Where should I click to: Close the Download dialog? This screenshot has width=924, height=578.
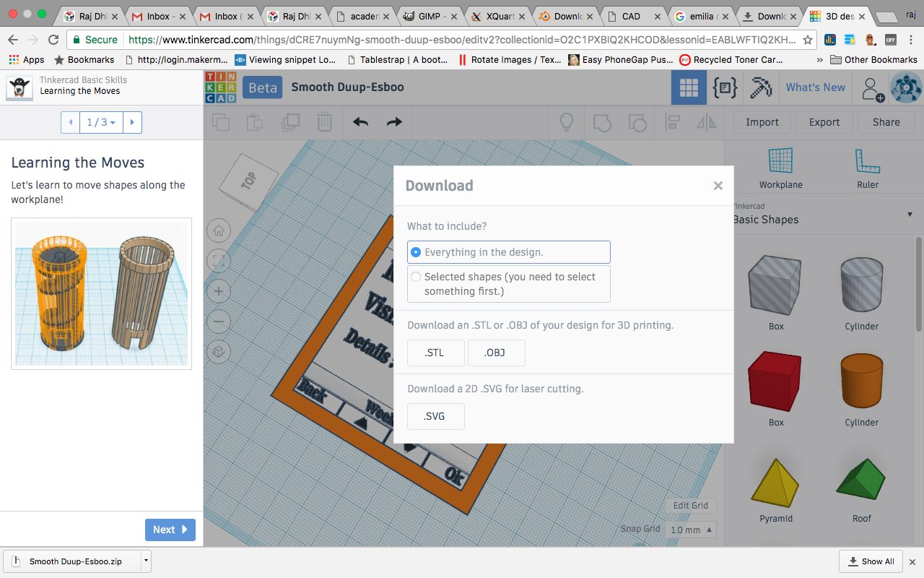(x=718, y=186)
